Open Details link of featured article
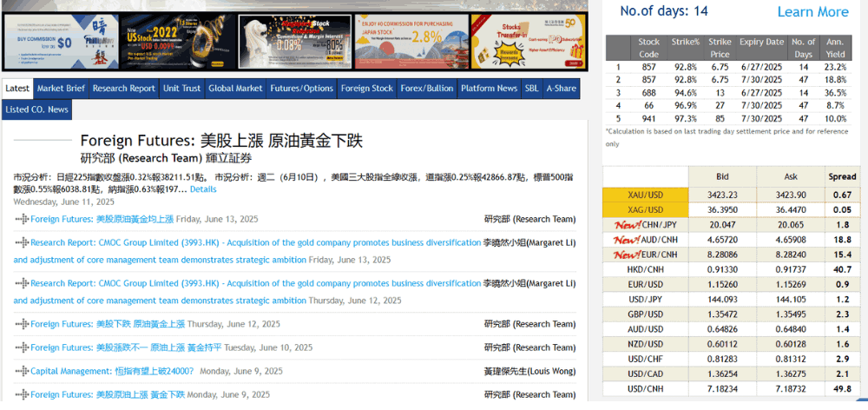 coord(203,189)
